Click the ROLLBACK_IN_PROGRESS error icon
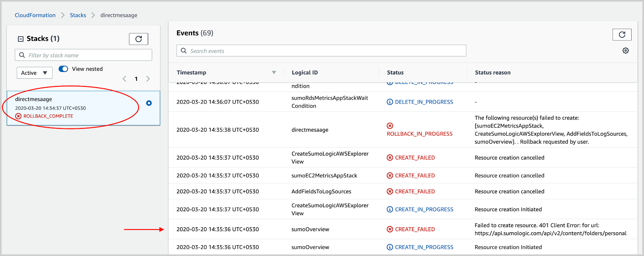Image resolution: width=644 pixels, height=256 pixels. pyautogui.click(x=390, y=126)
